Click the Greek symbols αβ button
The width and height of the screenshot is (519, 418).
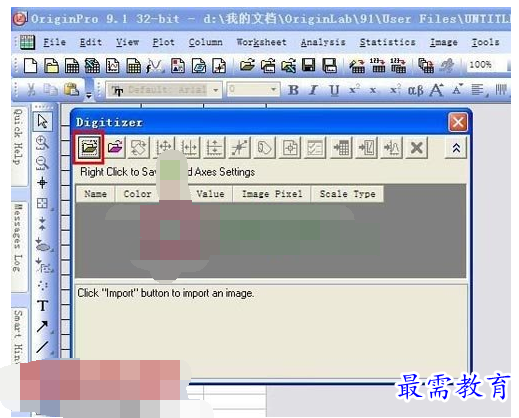tap(415, 90)
